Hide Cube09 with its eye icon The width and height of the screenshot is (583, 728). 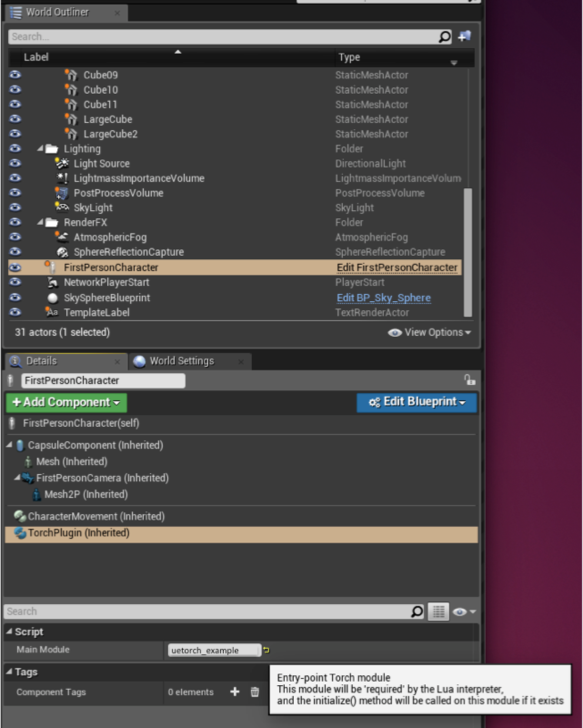pos(15,75)
